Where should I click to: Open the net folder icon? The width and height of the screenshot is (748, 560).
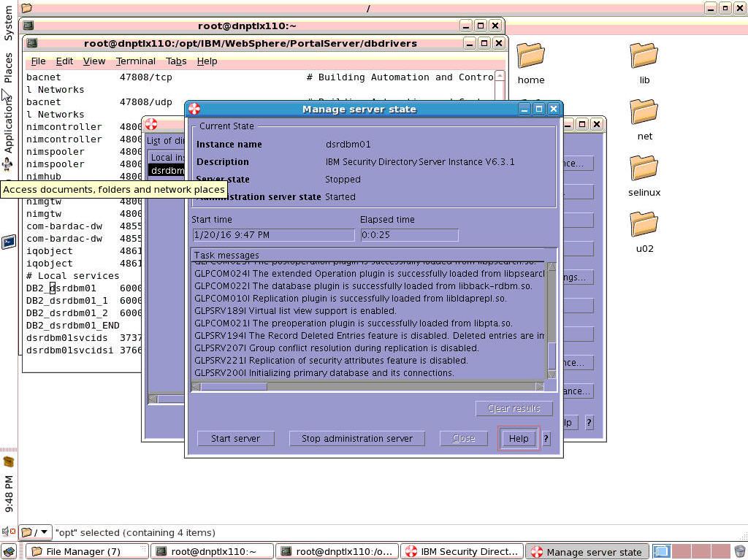click(x=644, y=113)
